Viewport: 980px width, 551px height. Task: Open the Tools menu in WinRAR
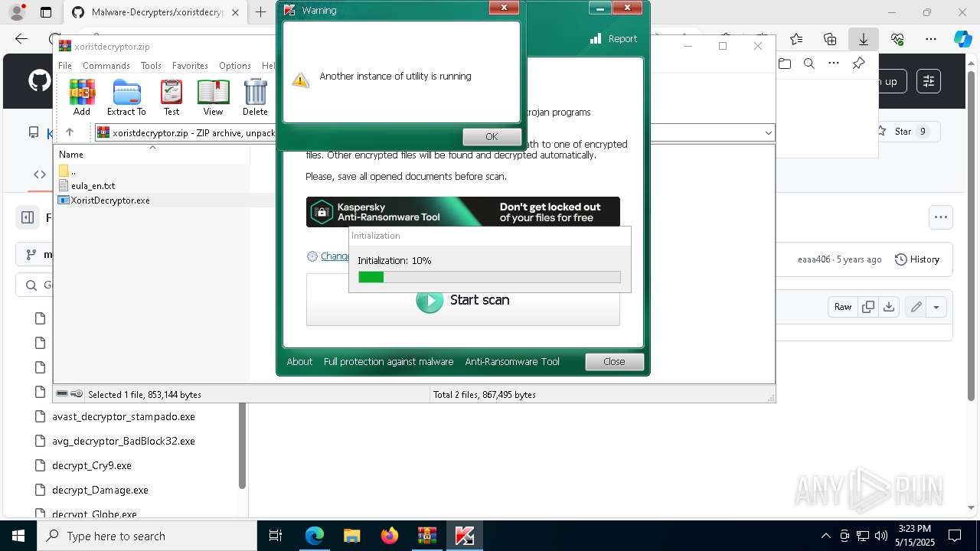click(x=151, y=66)
